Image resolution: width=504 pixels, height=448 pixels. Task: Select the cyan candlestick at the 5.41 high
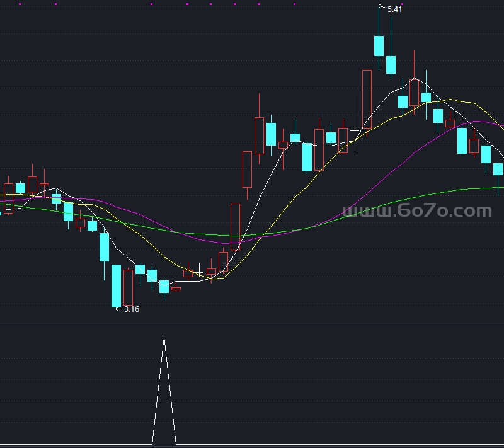tap(379, 46)
